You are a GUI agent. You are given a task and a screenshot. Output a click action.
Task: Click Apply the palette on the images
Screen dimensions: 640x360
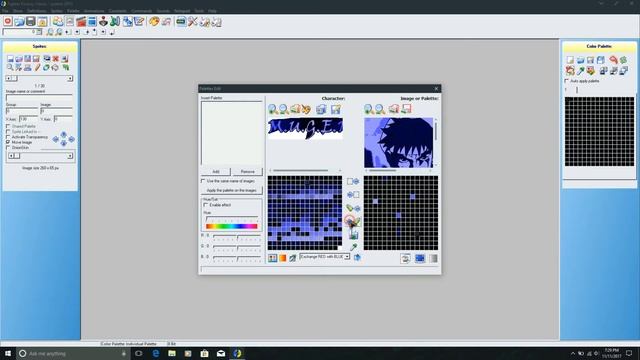pos(231,191)
